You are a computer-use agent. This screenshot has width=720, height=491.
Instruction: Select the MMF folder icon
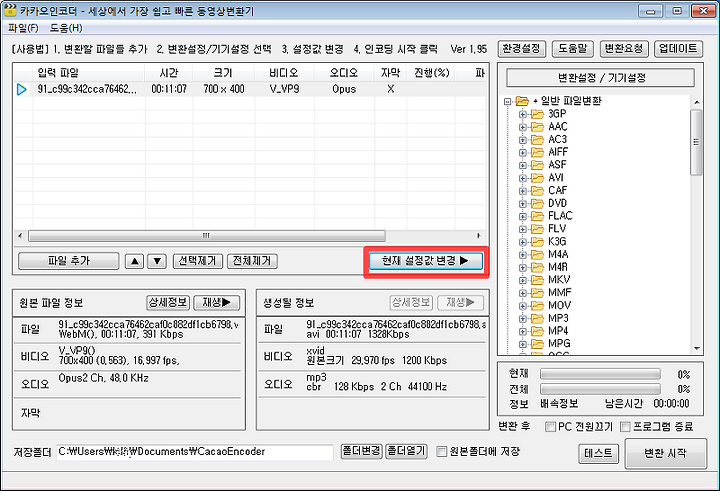pyautogui.click(x=537, y=293)
